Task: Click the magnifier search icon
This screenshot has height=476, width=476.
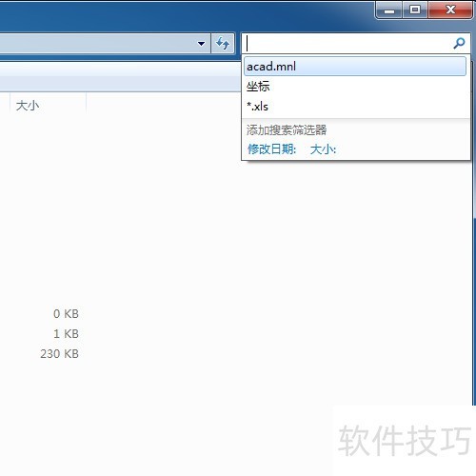Action: coord(459,43)
